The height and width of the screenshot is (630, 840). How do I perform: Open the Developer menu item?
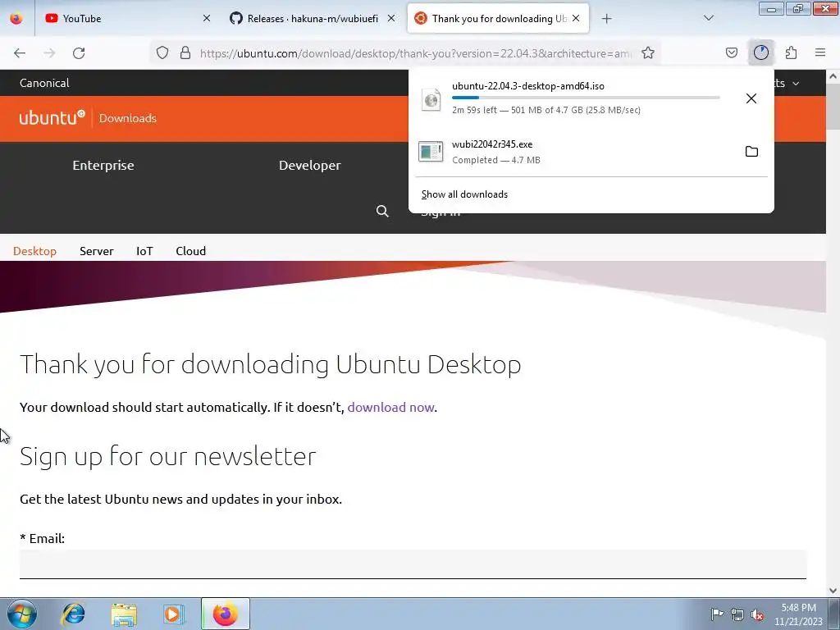(x=309, y=166)
